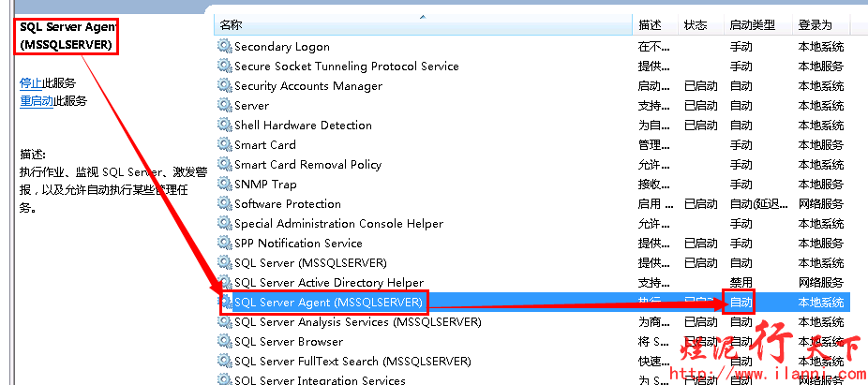Select the Software Protection service icon
The width and height of the screenshot is (868, 385).
[224, 203]
